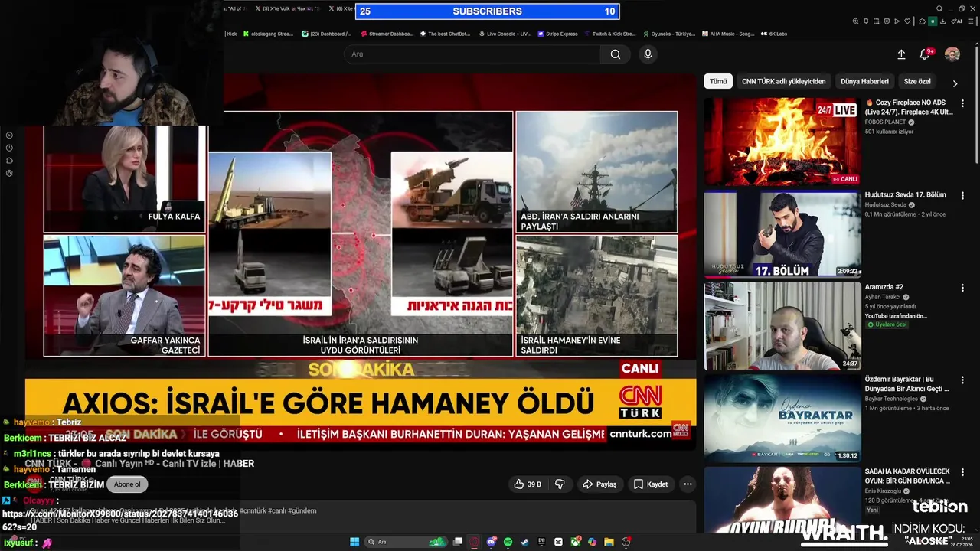
Task: Open YouTube notifications bell
Action: coord(925,54)
